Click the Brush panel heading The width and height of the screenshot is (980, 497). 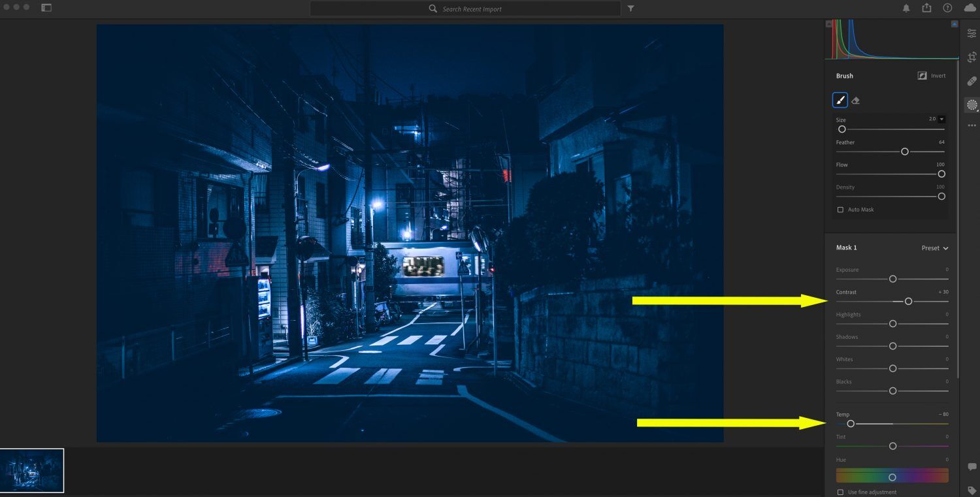(x=845, y=76)
